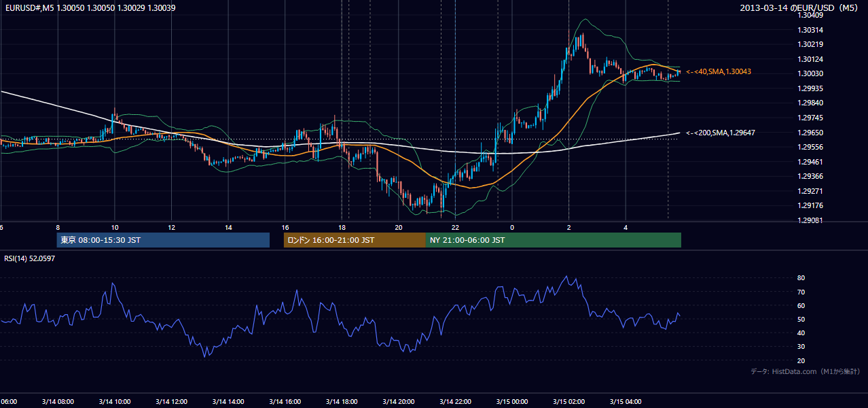Click hour marker 20 below the price chart
Viewport: 868px width, 408px height.
399,227
